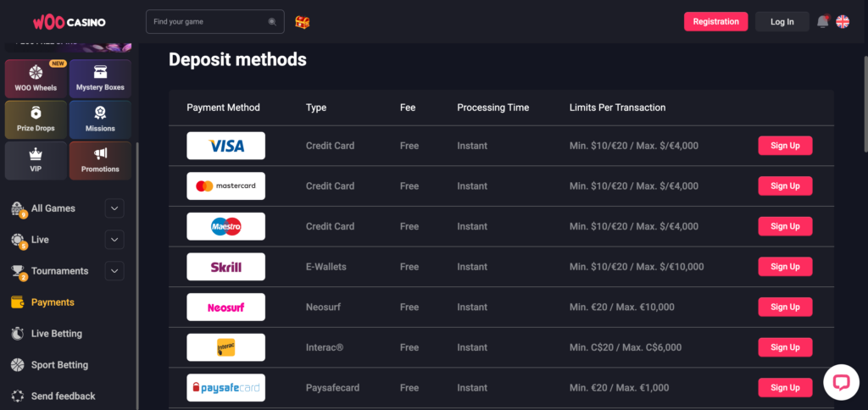Click E-Wallets type in Skrill row
868x410 pixels.
(326, 267)
